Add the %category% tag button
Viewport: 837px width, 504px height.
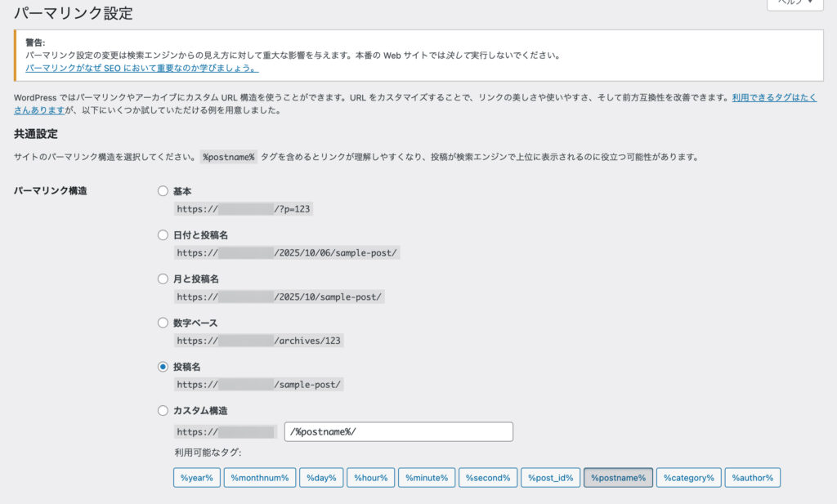tap(688, 478)
